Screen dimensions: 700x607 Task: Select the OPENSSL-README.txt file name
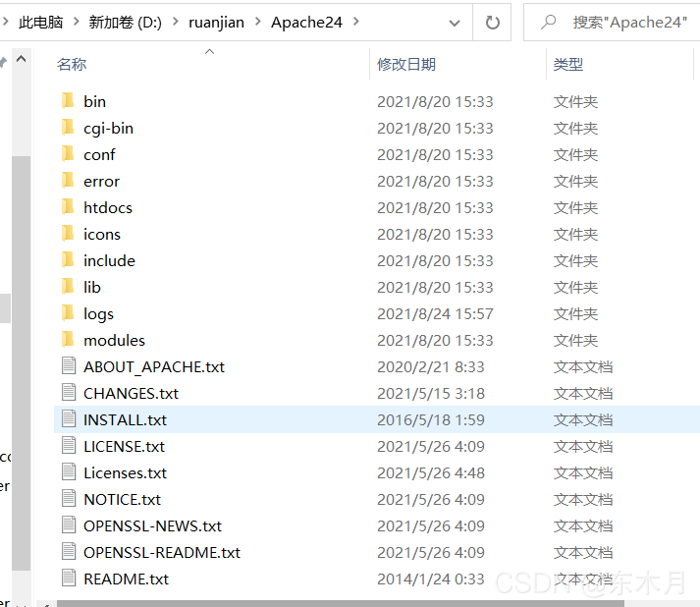coord(162,553)
